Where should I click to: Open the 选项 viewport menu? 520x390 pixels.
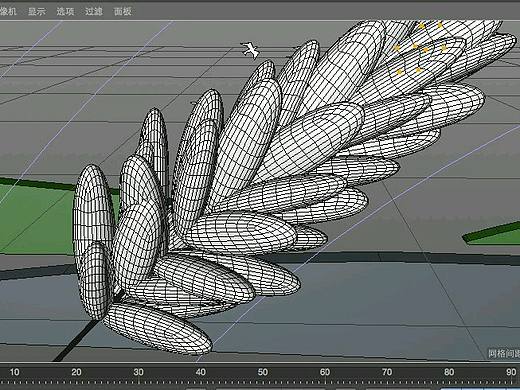[x=65, y=11]
